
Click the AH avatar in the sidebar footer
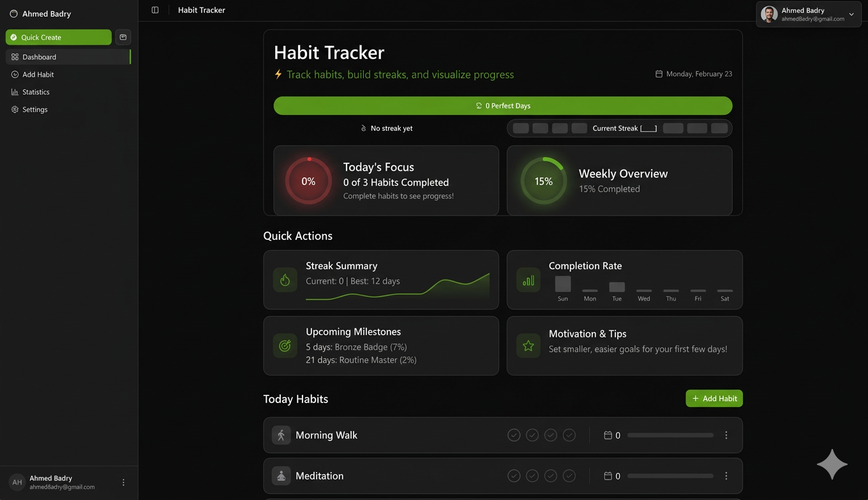coord(17,482)
